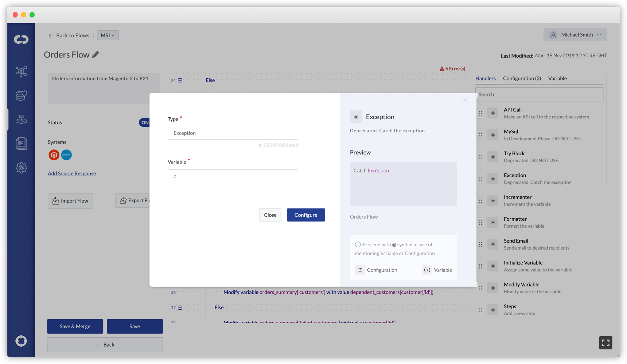Click the Formatter handler icon
Image resolution: width=627 pixels, height=364 pixels.
coord(493,223)
